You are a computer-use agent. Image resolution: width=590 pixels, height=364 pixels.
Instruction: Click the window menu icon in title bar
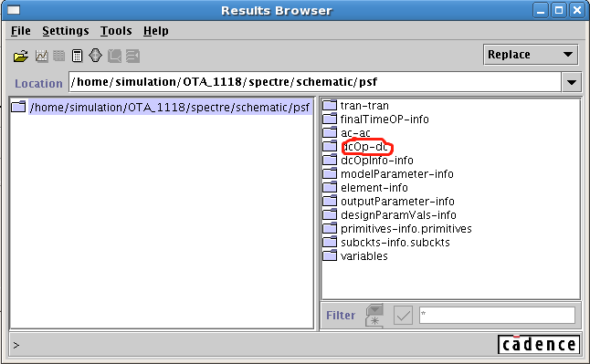coord(14,10)
